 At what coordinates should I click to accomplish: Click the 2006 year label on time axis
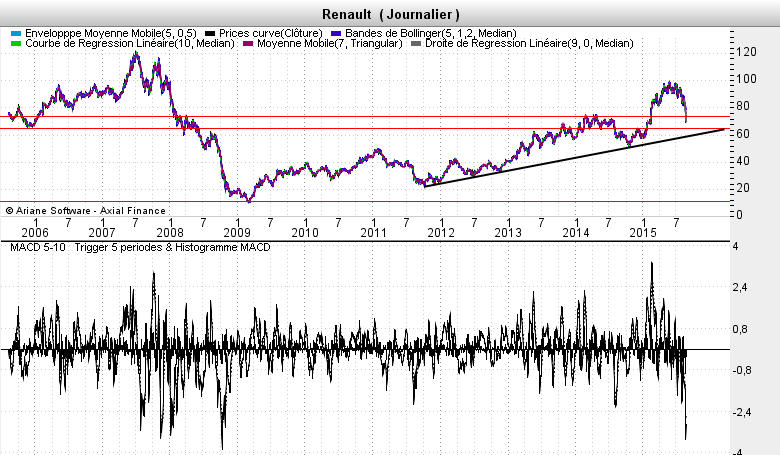coord(35,233)
